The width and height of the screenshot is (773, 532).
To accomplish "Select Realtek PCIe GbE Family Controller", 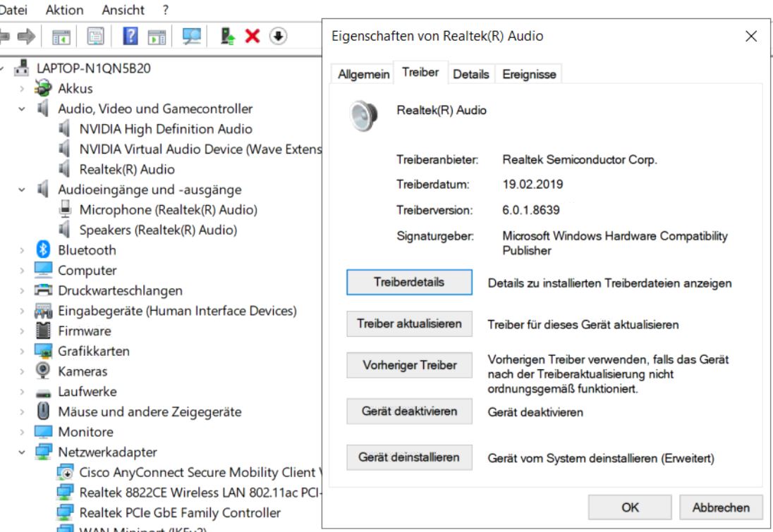I will (180, 513).
